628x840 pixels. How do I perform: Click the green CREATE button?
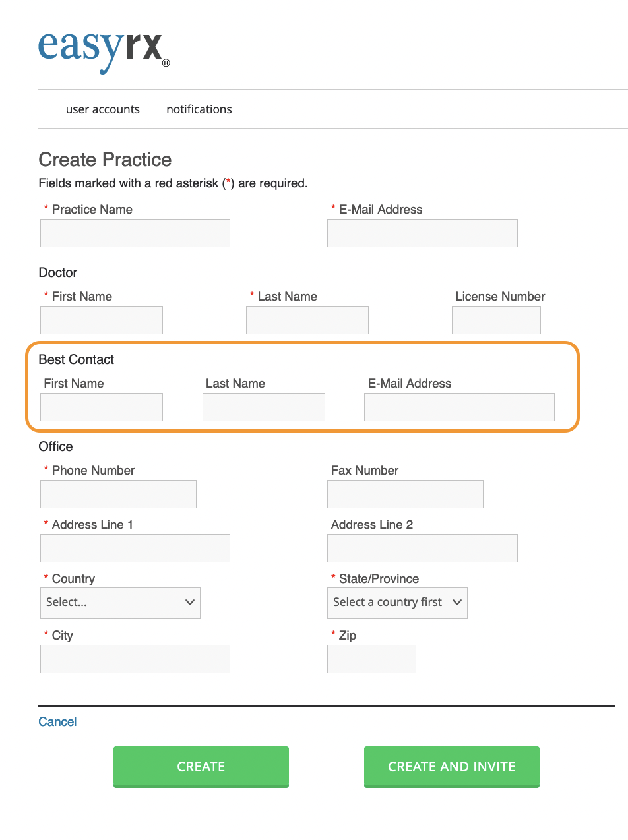201,767
